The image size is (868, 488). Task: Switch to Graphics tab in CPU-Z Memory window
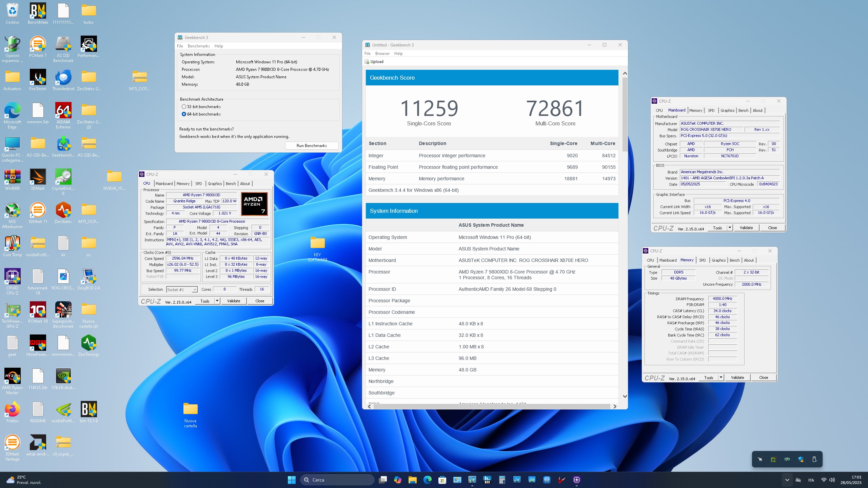718,260
